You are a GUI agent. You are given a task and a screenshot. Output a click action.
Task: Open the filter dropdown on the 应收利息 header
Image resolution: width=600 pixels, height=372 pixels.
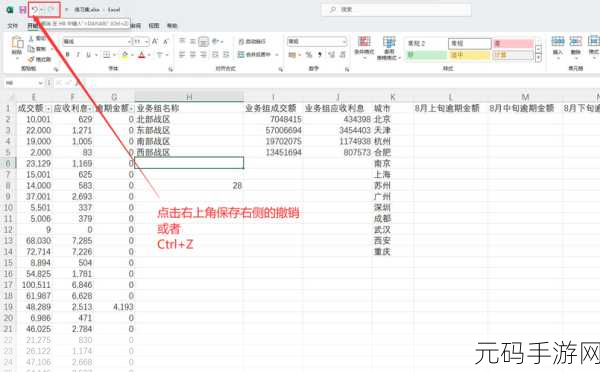90,109
